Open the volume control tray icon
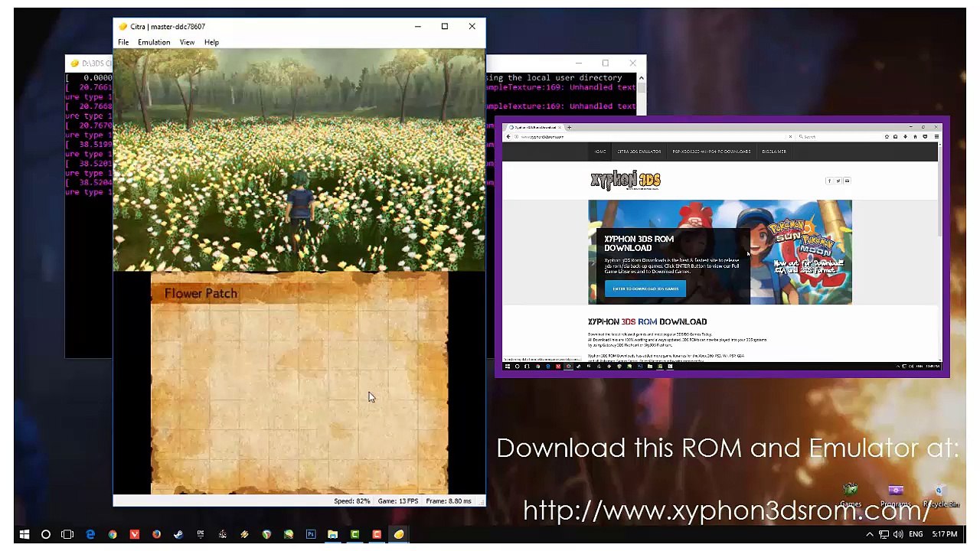The height and width of the screenshot is (551, 980). tap(898, 534)
